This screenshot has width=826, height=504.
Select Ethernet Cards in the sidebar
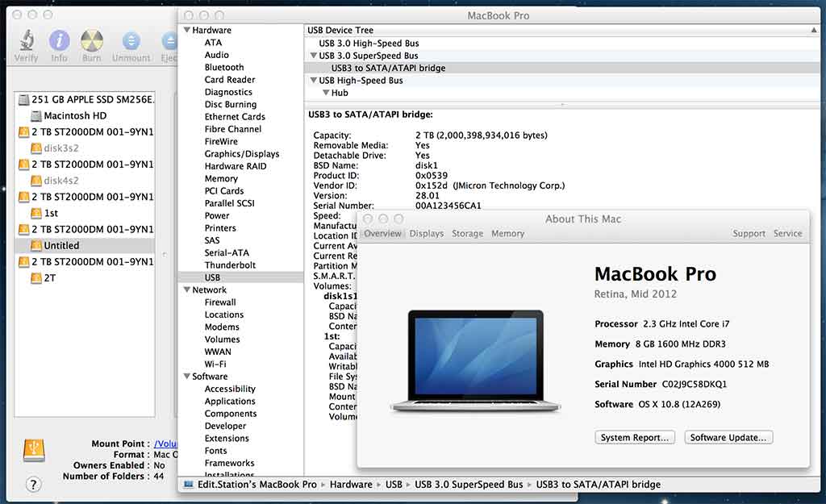235,117
